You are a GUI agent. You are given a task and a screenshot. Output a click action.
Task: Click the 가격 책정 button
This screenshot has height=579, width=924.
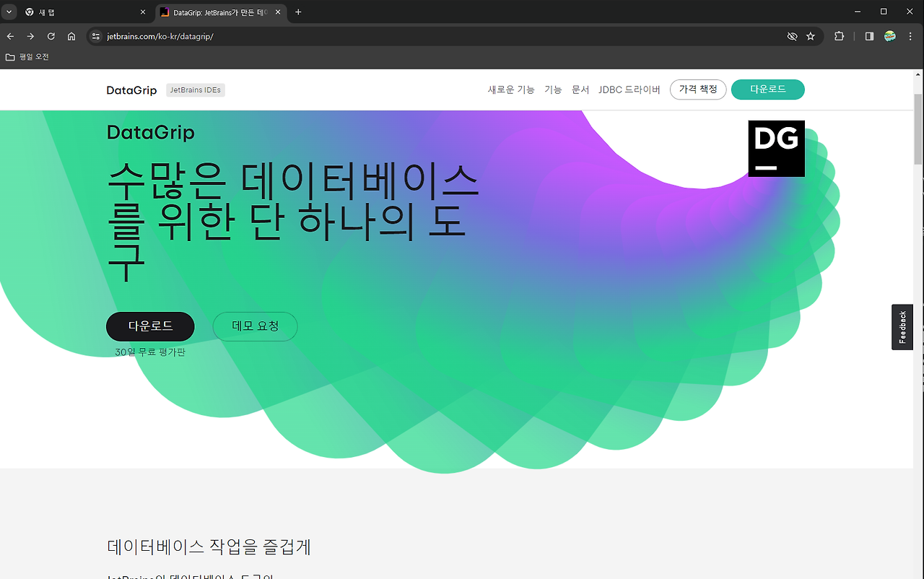[x=698, y=90]
